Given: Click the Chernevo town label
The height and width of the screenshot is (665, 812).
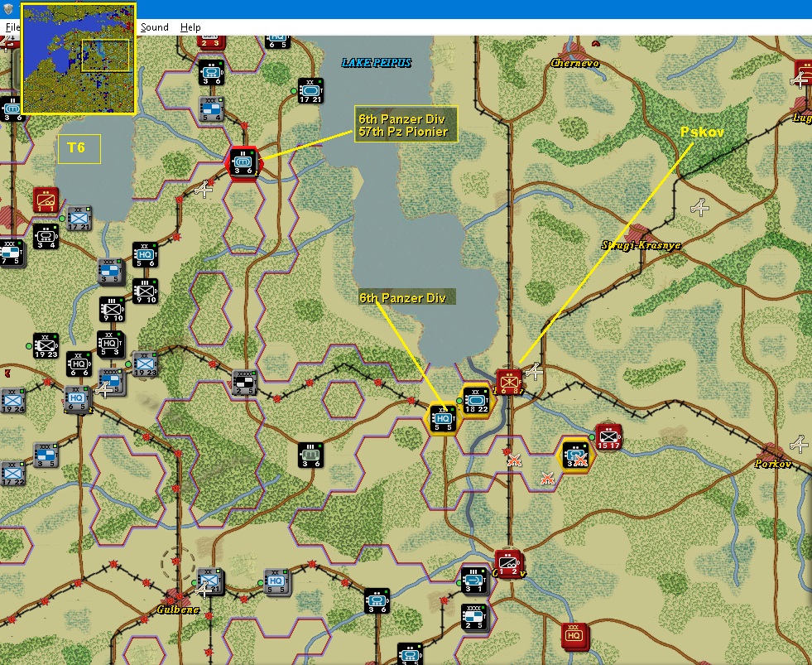Looking at the screenshot, I should pos(574,63).
